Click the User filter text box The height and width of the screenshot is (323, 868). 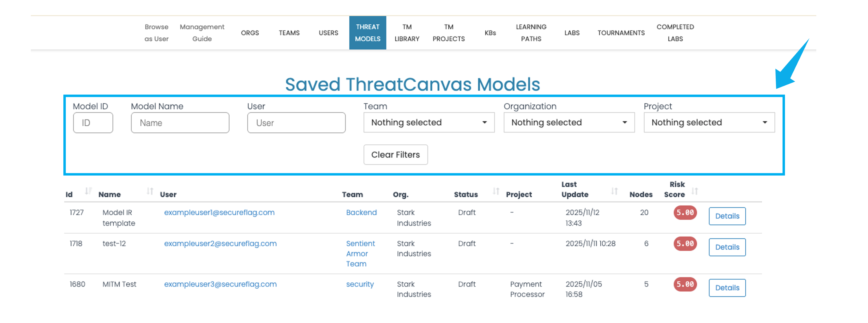[296, 123]
